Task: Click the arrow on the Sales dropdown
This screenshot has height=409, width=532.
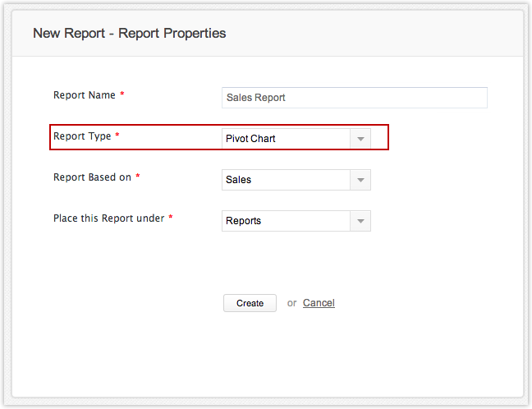Action: point(360,180)
